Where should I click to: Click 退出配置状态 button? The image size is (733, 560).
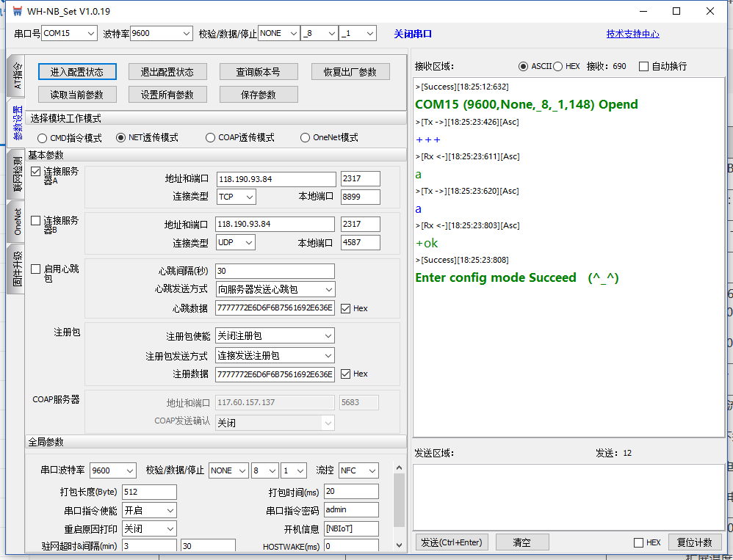point(167,72)
